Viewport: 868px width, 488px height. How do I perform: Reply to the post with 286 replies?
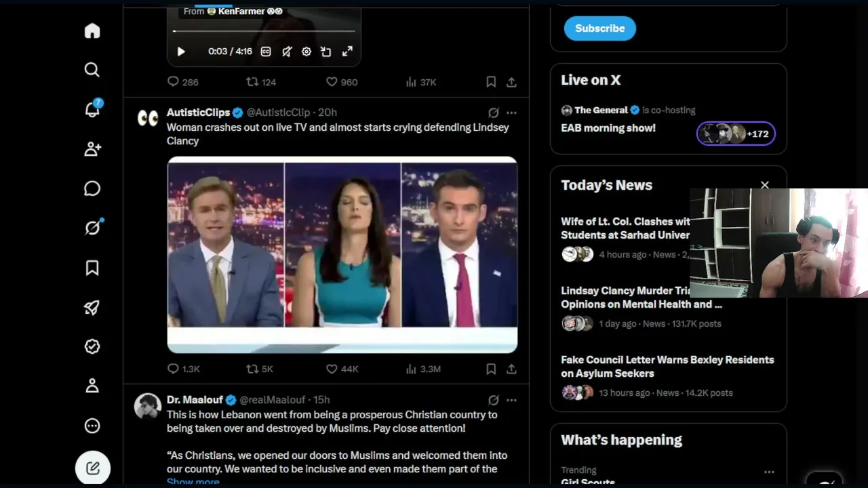click(x=183, y=82)
